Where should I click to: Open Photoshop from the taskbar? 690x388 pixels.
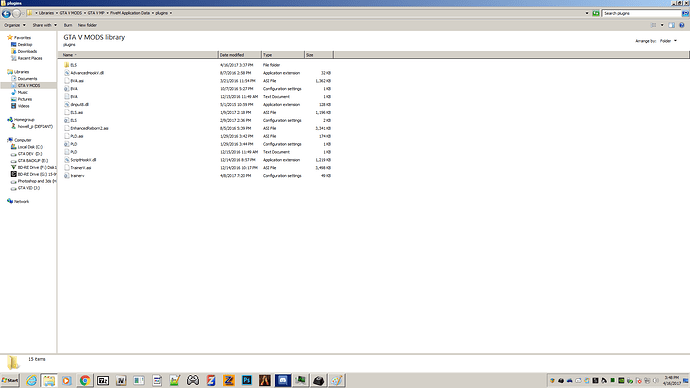(247, 380)
